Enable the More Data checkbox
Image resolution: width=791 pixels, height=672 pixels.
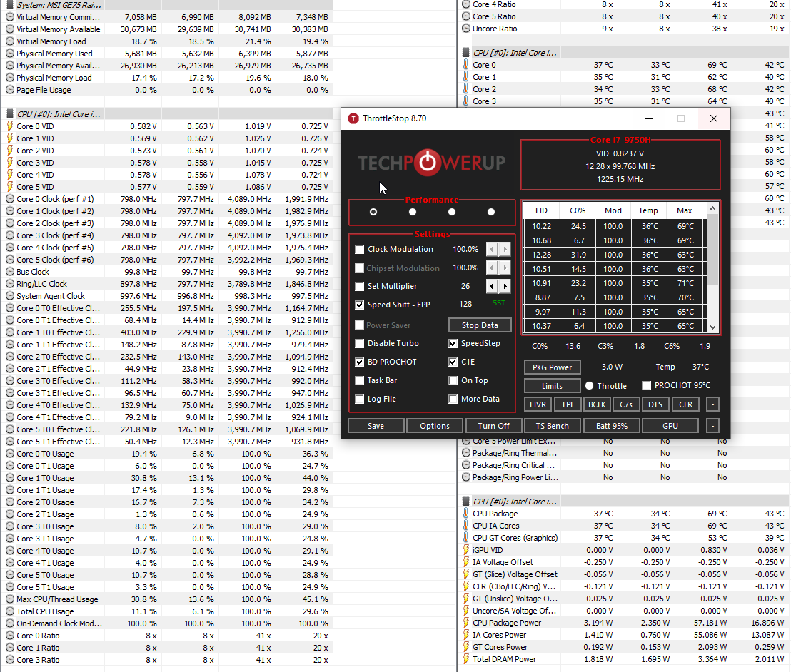453,399
